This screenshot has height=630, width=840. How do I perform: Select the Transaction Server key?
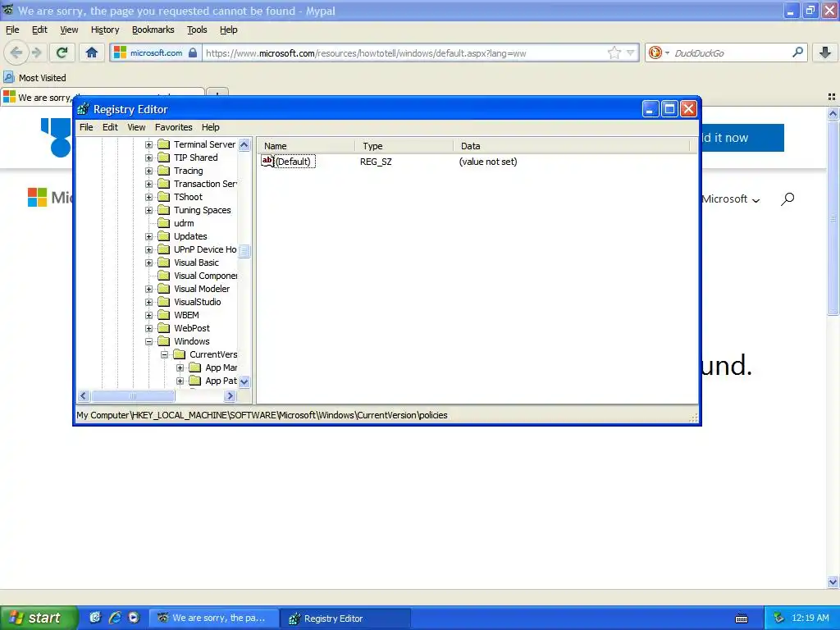pyautogui.click(x=205, y=184)
